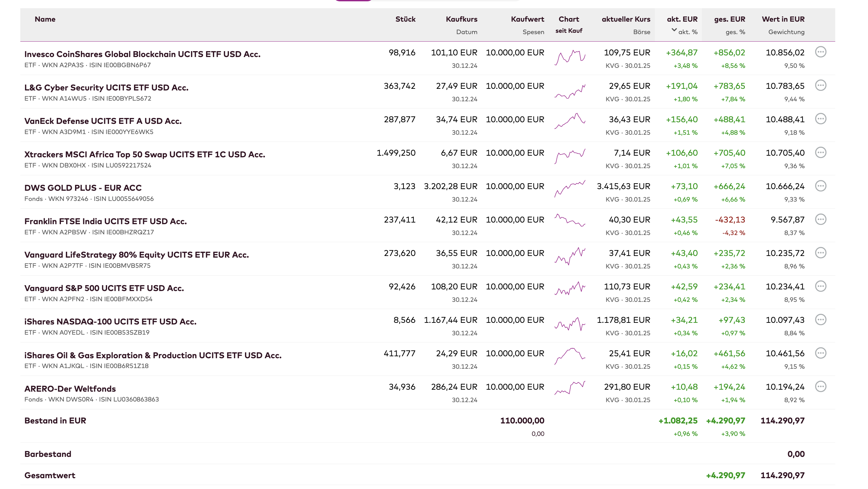Sort by Stück column header
The width and height of the screenshot is (868, 489).
click(x=405, y=19)
